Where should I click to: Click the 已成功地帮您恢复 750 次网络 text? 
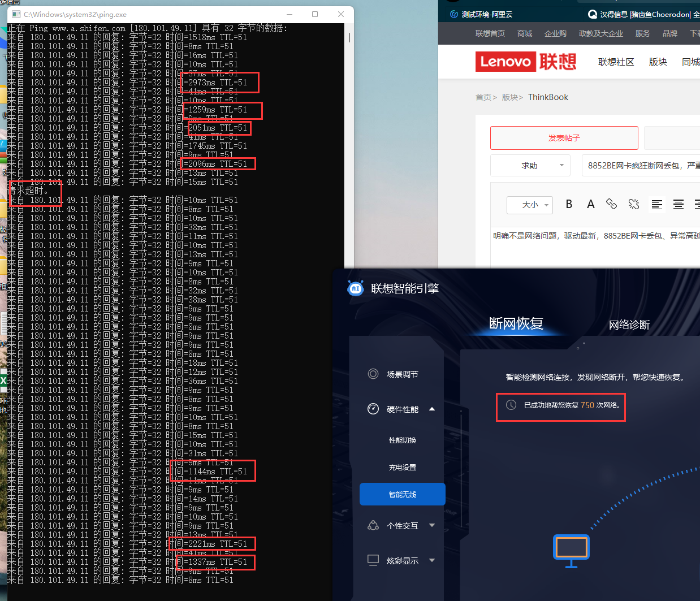(573, 405)
